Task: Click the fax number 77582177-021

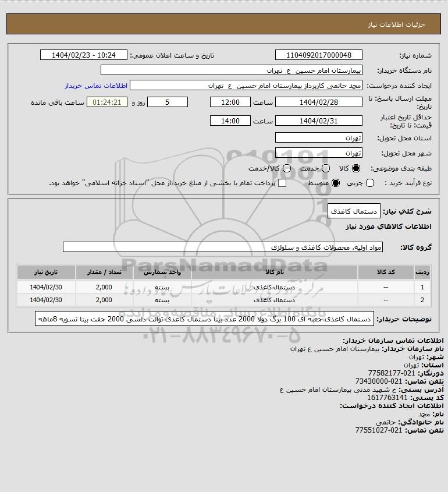Action: pyautogui.click(x=391, y=373)
